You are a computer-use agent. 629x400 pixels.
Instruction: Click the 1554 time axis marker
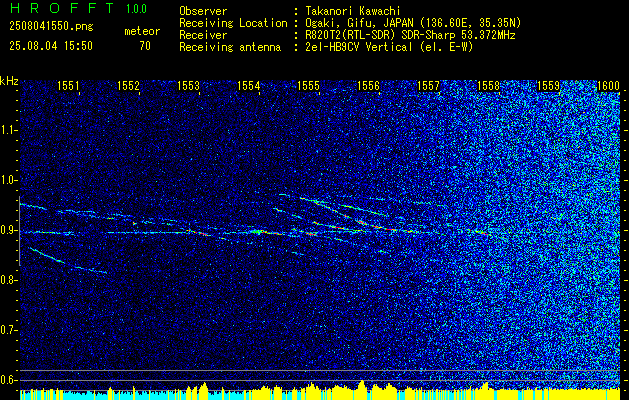click(x=248, y=85)
